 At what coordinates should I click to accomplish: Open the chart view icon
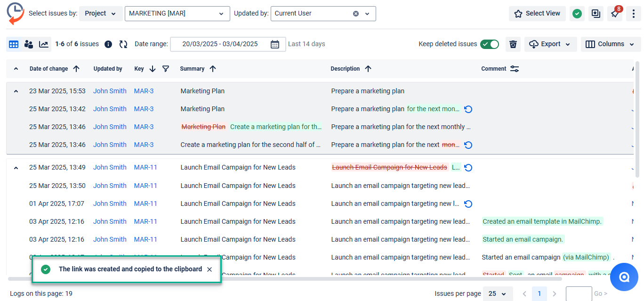[44, 44]
